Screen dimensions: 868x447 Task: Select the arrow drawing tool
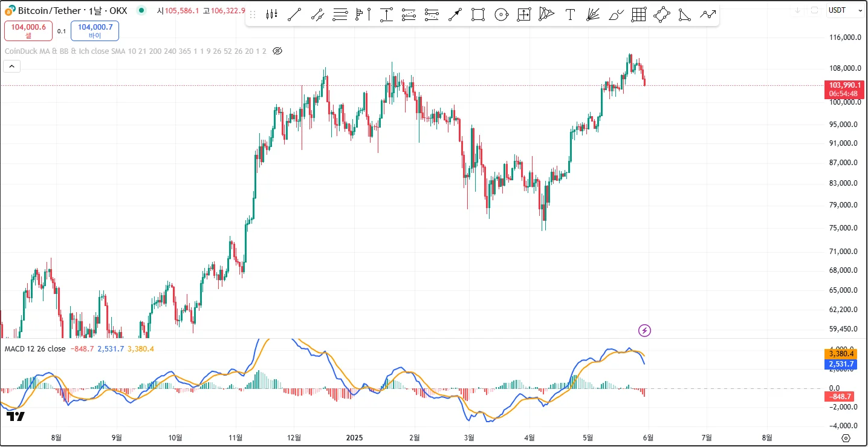455,15
